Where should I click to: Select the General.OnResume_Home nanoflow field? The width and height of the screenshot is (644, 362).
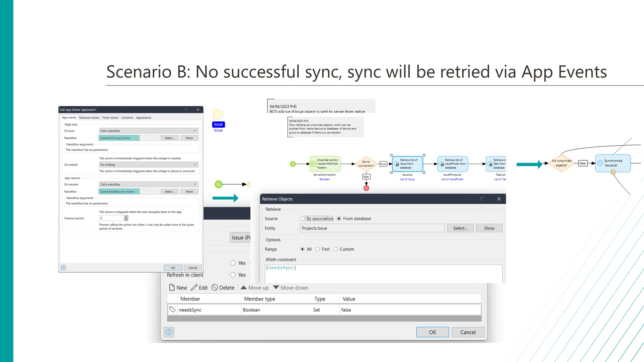(x=129, y=192)
